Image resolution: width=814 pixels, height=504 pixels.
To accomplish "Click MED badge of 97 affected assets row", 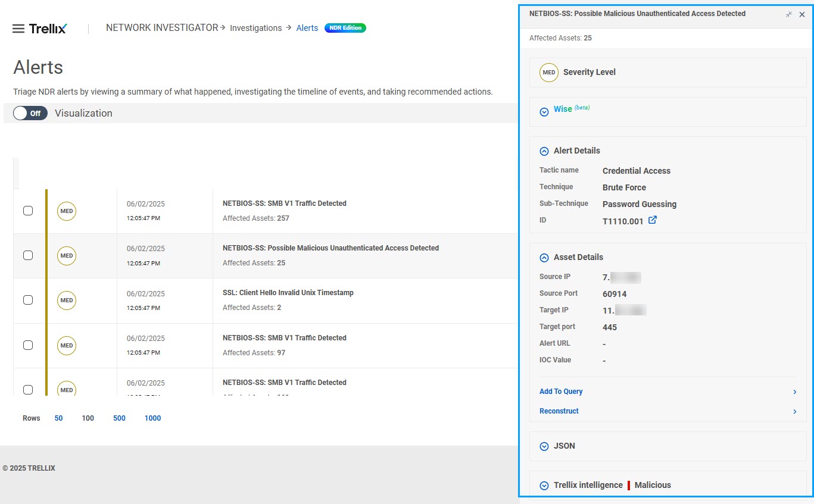I will (67, 345).
